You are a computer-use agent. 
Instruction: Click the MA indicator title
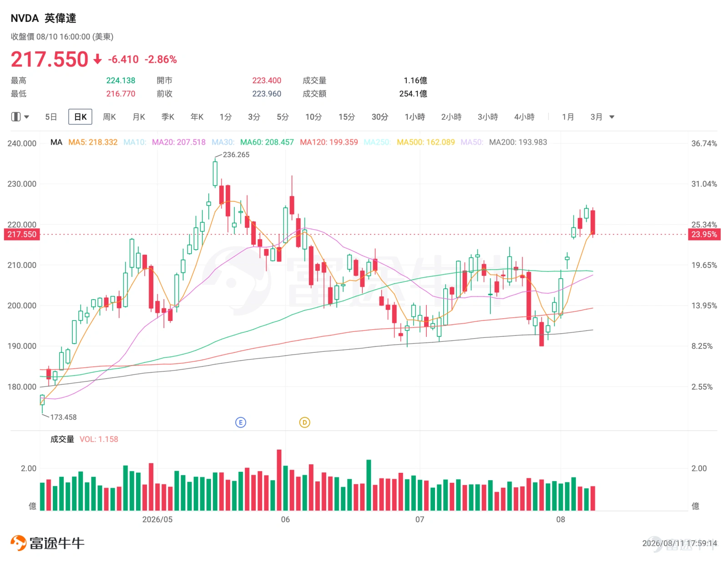(x=56, y=142)
